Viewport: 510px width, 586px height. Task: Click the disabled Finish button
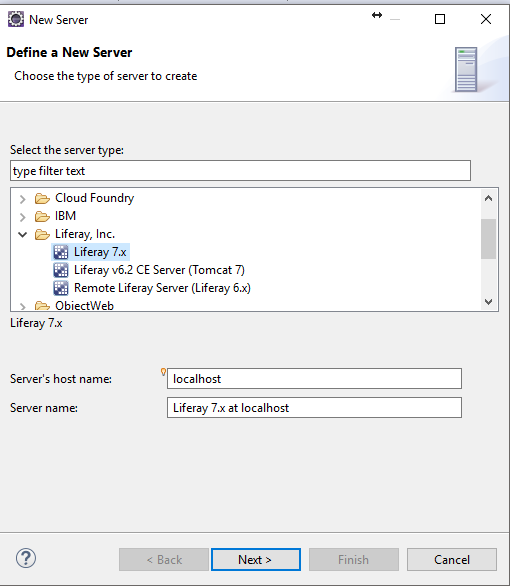[353, 559]
